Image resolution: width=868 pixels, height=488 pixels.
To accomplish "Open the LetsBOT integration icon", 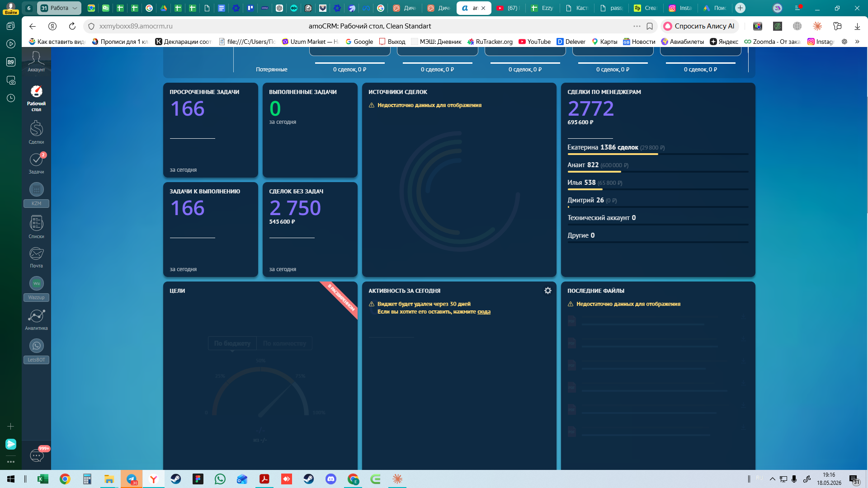I will click(36, 351).
